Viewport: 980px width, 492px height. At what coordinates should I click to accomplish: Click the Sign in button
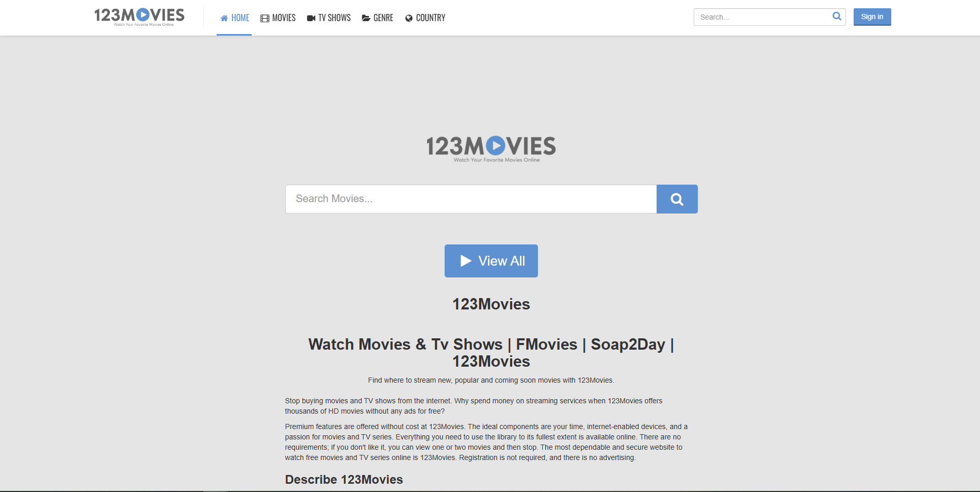(x=872, y=16)
